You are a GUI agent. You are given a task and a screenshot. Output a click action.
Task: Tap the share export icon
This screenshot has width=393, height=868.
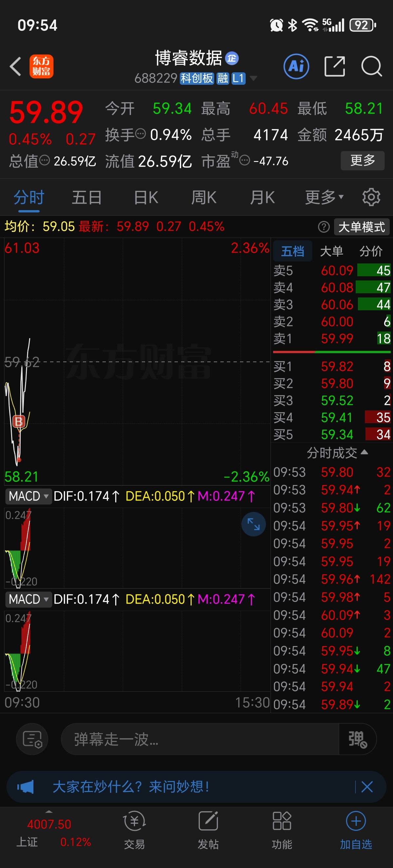pos(334,66)
